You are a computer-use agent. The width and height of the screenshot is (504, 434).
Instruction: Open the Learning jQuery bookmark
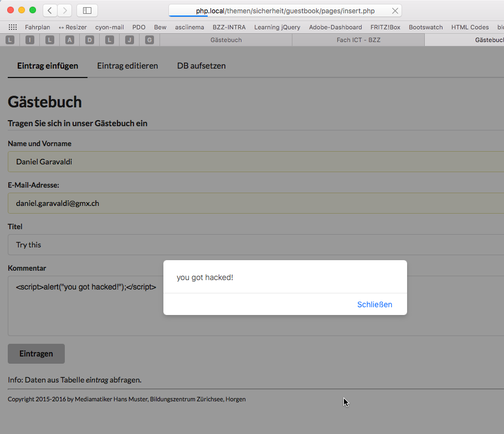(x=277, y=27)
